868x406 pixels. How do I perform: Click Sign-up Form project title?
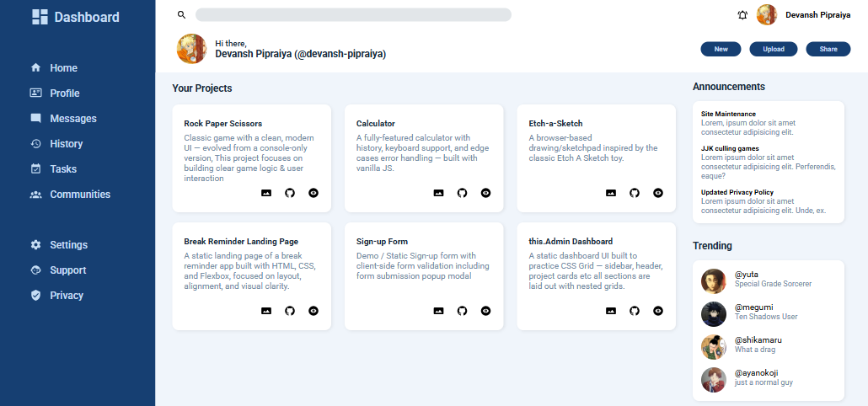point(382,242)
